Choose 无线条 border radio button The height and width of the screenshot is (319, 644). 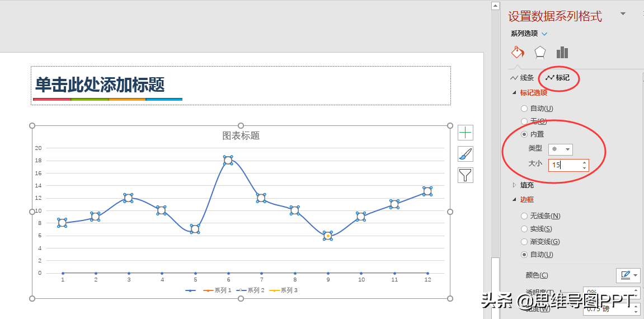[x=524, y=216]
